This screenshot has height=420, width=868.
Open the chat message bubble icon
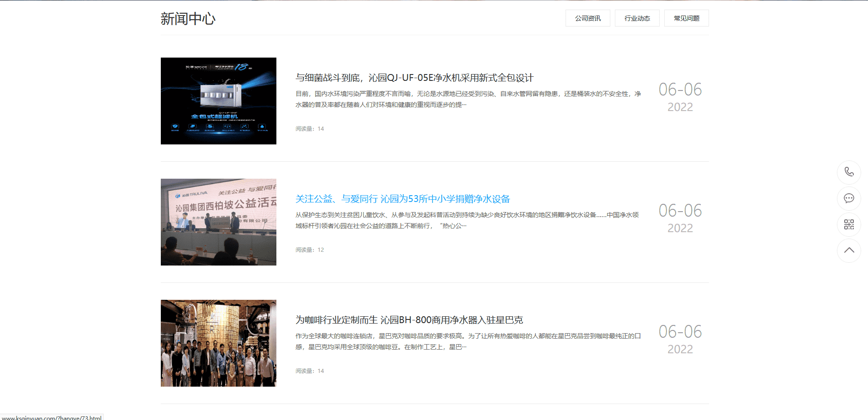[x=849, y=198]
